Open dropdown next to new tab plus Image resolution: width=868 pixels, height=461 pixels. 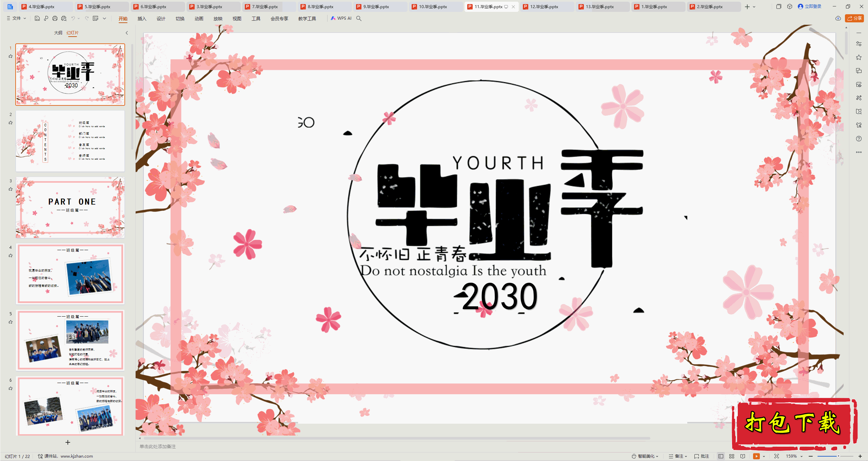tap(754, 6)
